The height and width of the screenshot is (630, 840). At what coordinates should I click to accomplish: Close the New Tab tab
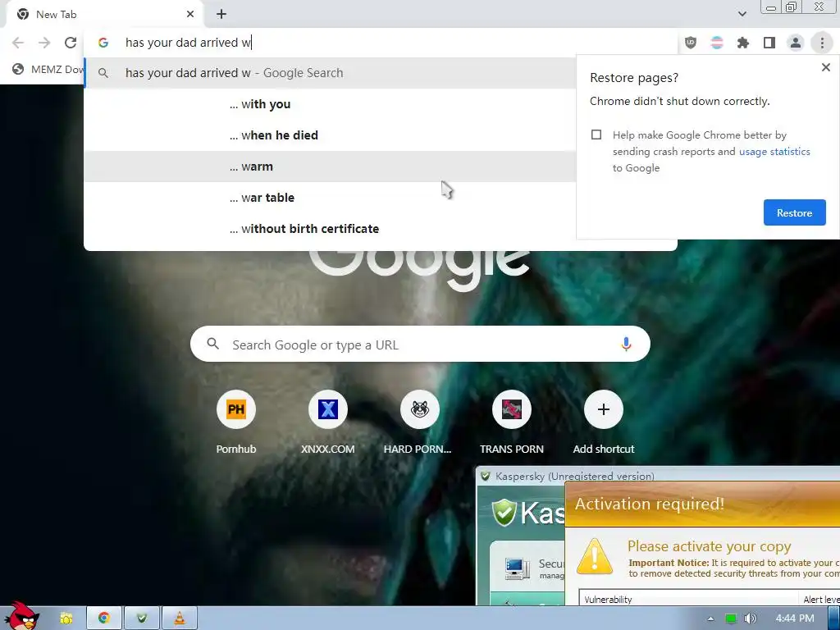tap(190, 15)
